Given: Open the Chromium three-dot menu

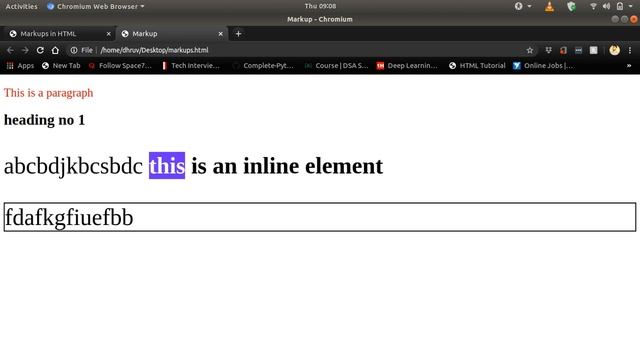Looking at the screenshot, I should click(630, 50).
